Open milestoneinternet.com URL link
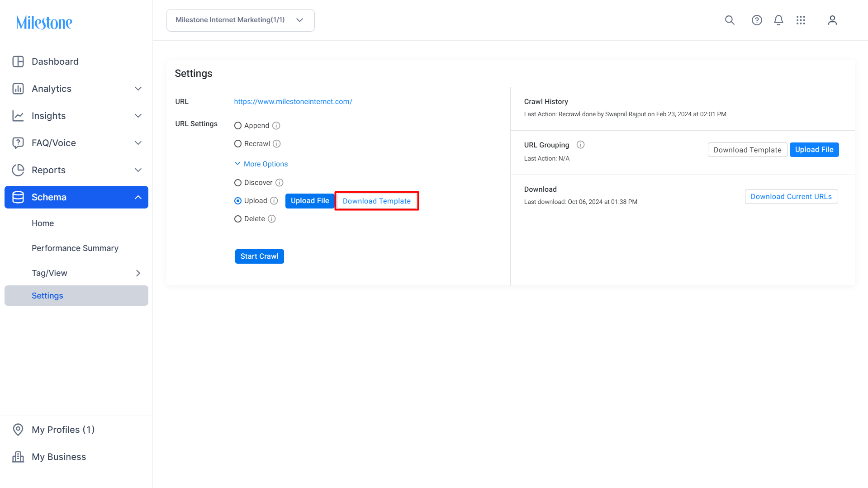Viewport: 868px width, 488px height. pos(293,102)
